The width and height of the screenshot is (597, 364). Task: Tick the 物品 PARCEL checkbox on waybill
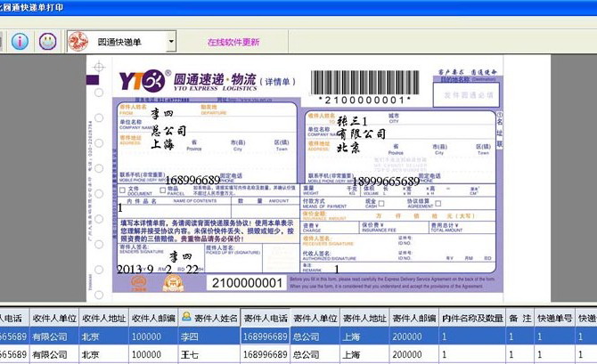[x=162, y=190]
